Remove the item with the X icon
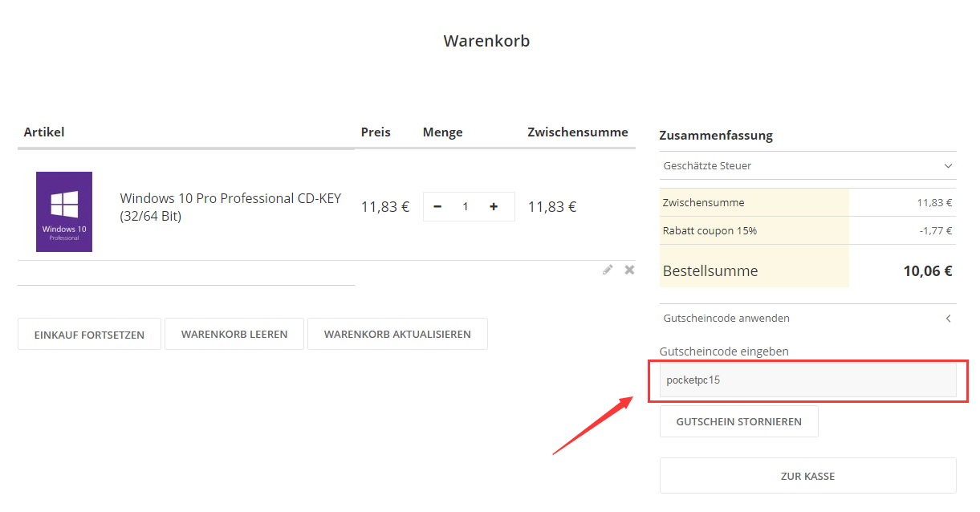 (629, 270)
